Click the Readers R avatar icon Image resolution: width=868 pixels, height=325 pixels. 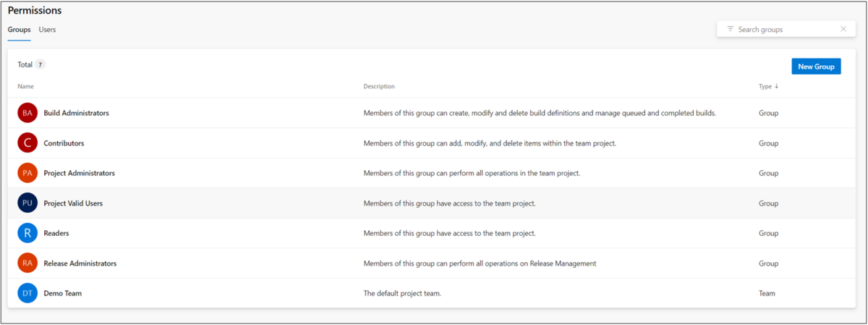pos(27,233)
